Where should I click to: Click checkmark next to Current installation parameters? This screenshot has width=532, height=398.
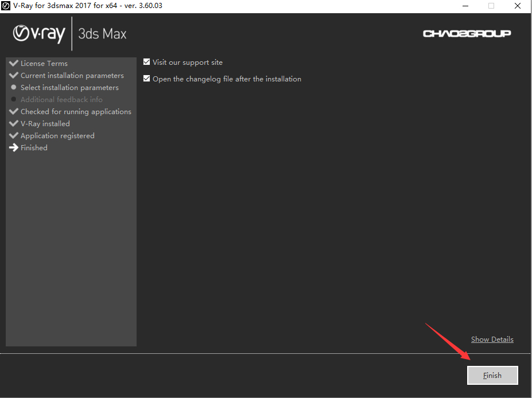pyautogui.click(x=14, y=75)
